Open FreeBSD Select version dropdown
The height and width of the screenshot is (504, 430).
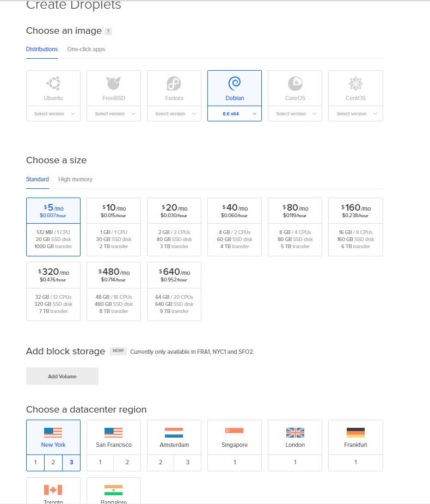(114, 114)
